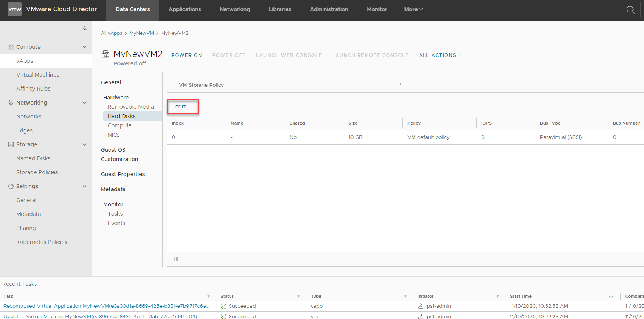Viewport: 644px width, 319px height.
Task: Click the Succeeded check icon for the Updated task
Action: (x=224, y=316)
